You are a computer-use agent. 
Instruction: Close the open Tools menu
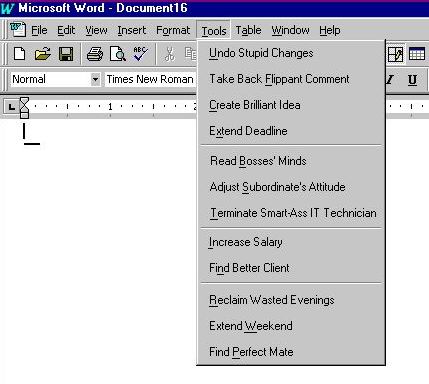214,31
